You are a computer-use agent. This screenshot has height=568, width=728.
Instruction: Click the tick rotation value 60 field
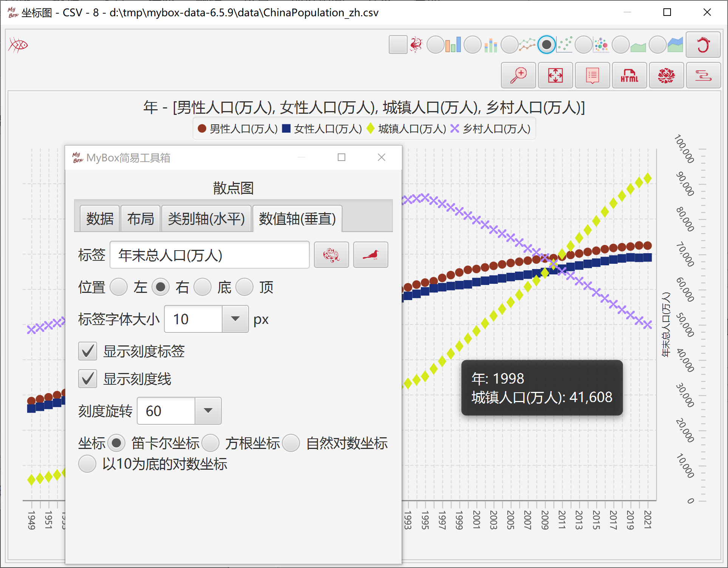166,411
